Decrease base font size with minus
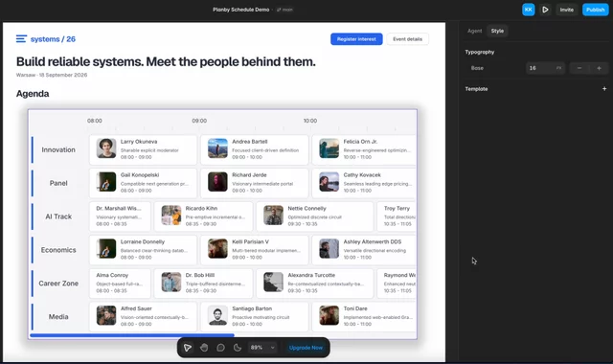The width and height of the screenshot is (613, 364). click(579, 68)
